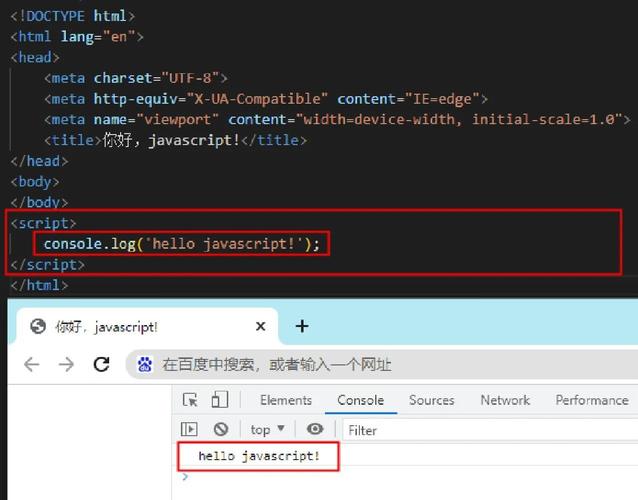Activate the inspect element picker tool
This screenshot has height=500, width=638.
(x=190, y=400)
